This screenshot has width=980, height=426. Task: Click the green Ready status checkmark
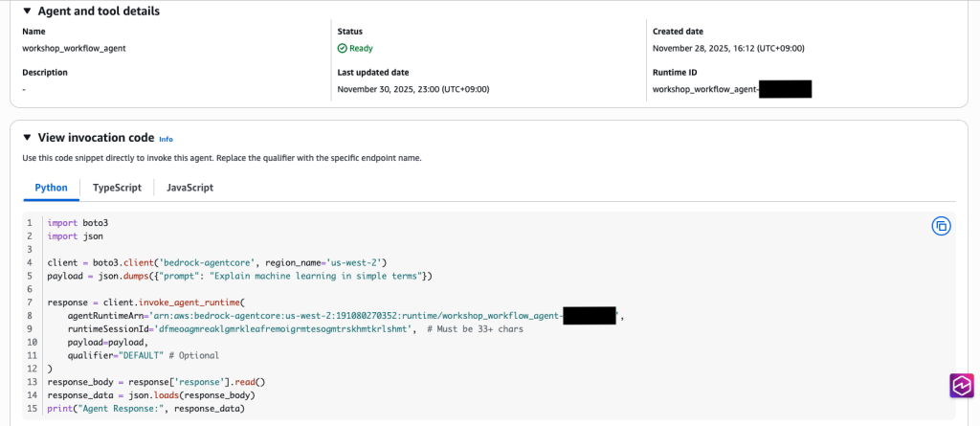[343, 48]
